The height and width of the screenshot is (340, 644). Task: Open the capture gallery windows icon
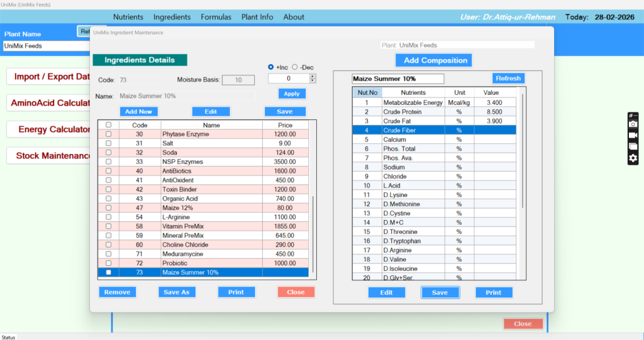coord(633,146)
